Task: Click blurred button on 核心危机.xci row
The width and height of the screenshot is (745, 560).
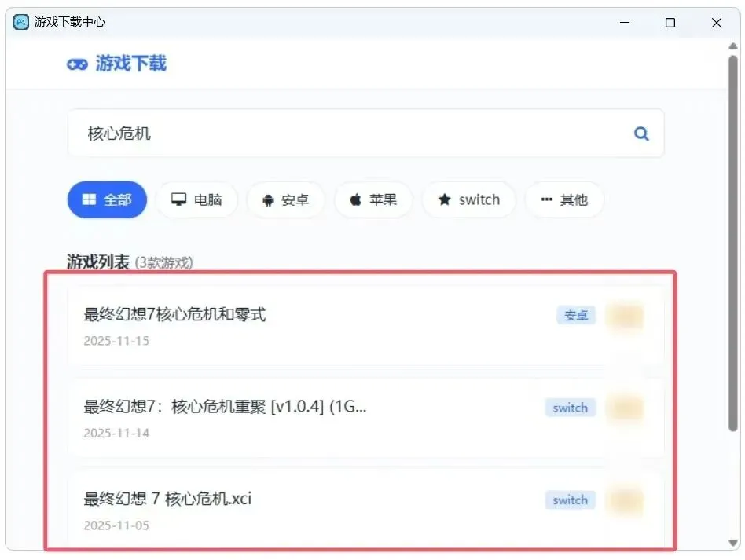Action: (625, 501)
